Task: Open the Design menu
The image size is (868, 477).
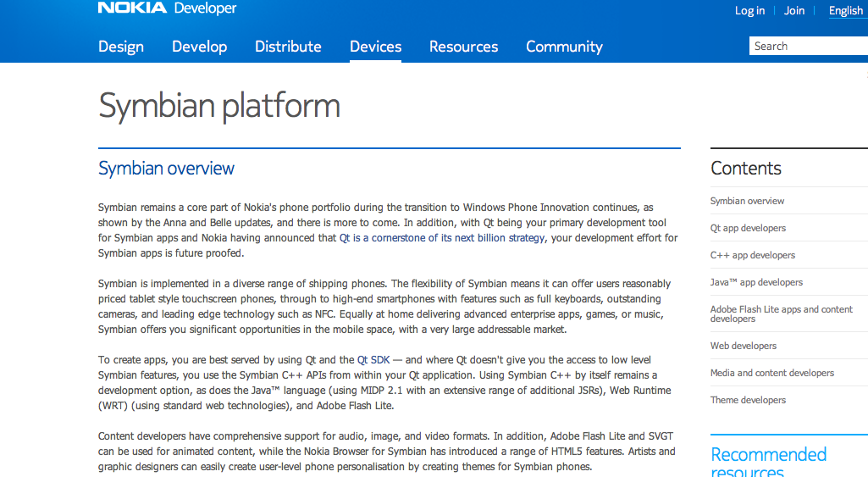Action: click(x=121, y=47)
